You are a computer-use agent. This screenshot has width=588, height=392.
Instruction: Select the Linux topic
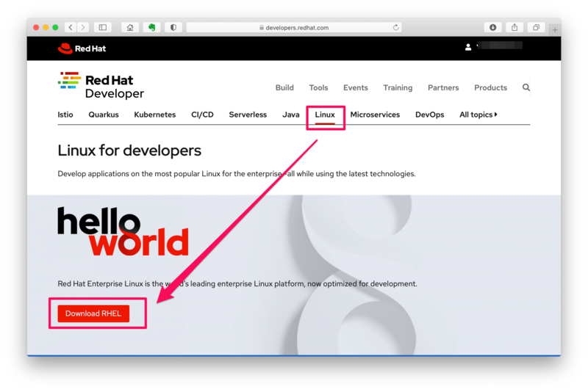[325, 115]
